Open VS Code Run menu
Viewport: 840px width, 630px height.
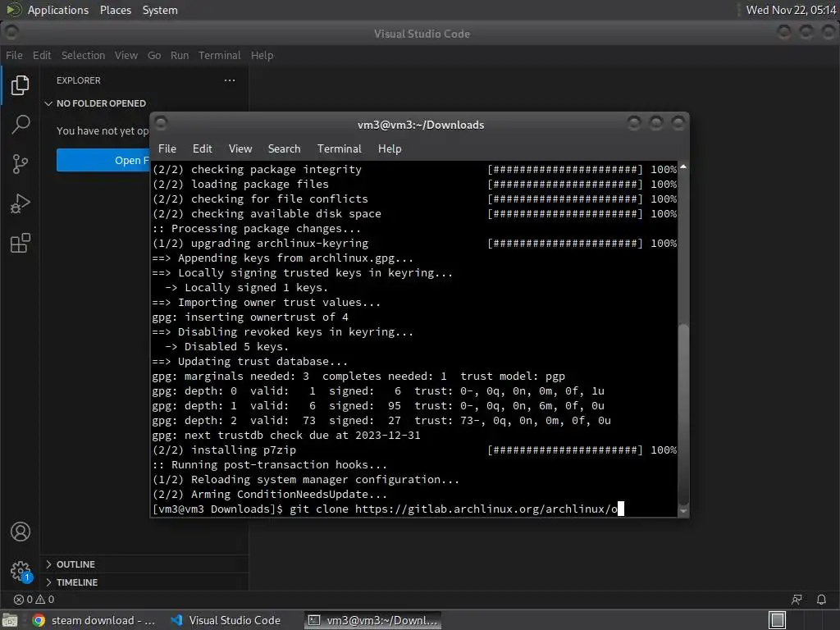click(180, 55)
